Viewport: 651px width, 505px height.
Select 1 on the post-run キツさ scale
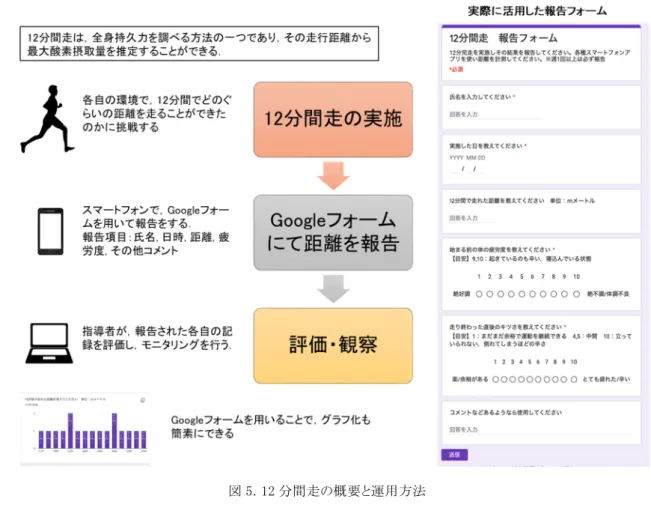[x=495, y=379]
